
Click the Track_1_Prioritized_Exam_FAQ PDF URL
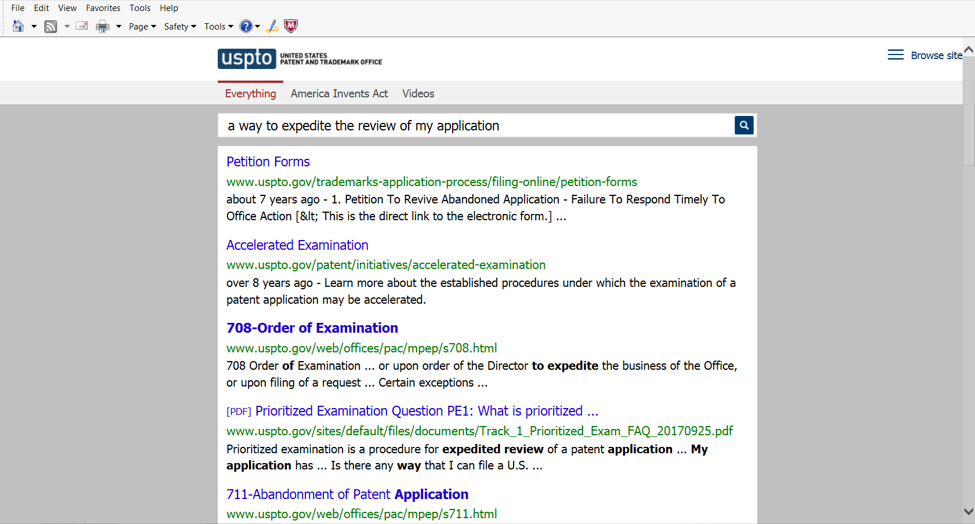pos(479,431)
